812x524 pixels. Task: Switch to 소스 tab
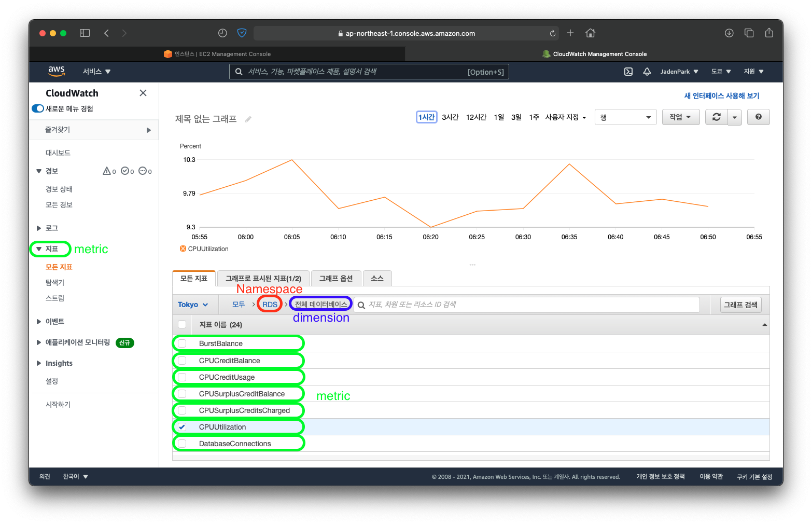(x=377, y=279)
